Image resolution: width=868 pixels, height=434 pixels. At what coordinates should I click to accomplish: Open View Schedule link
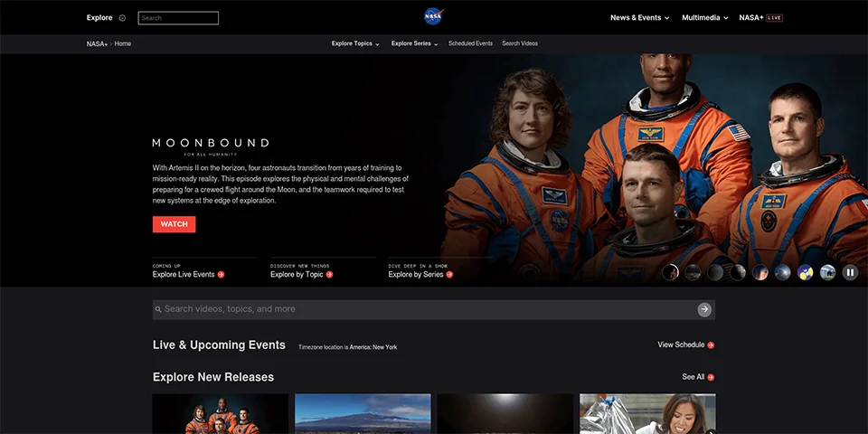(x=686, y=344)
